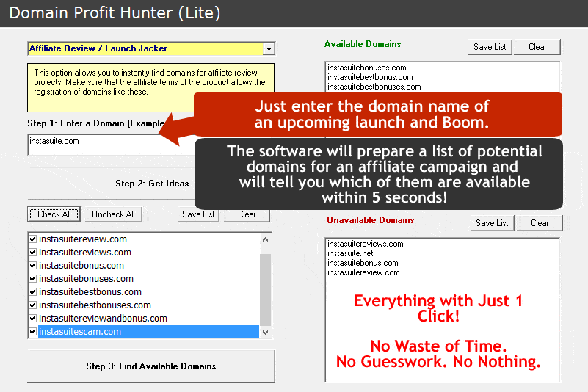This screenshot has height=392, width=588.
Task: Save the ideas list under Step 2
Action: tap(198, 214)
